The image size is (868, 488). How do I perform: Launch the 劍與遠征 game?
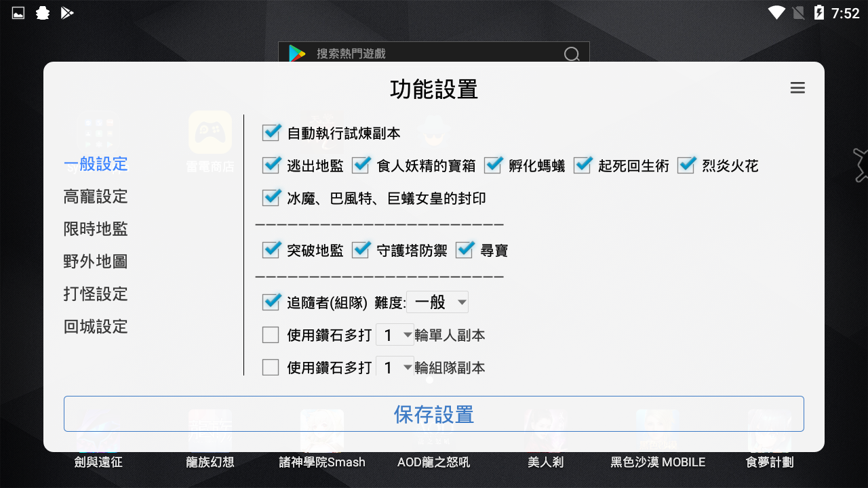click(98, 462)
